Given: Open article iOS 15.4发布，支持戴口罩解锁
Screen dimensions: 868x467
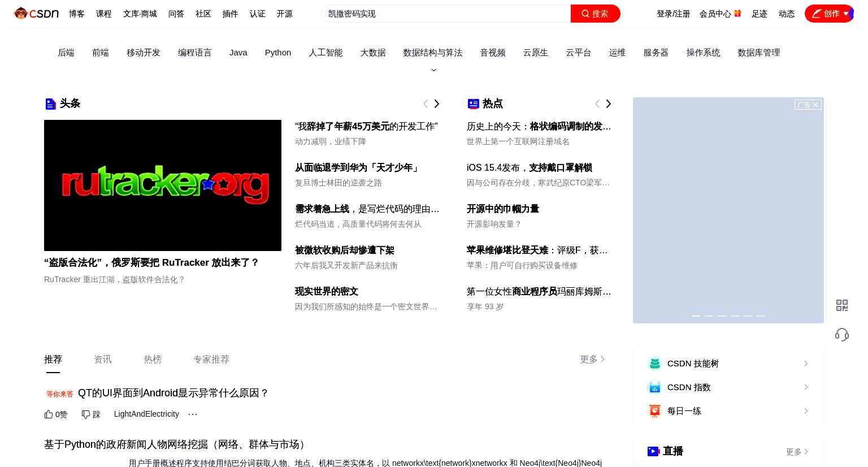Looking at the screenshot, I should (x=530, y=168).
